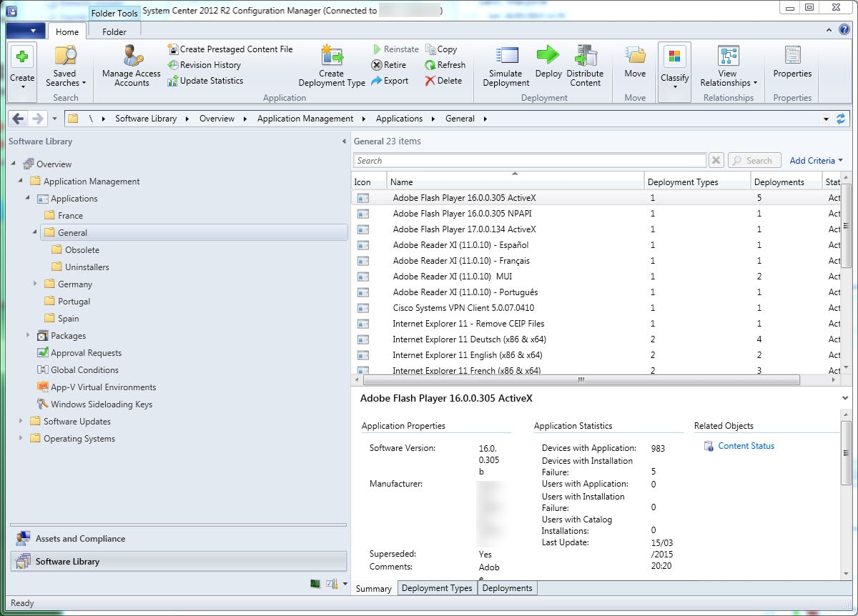This screenshot has width=858, height=616.
Task: Open the blue application menu button
Action: tap(25, 31)
